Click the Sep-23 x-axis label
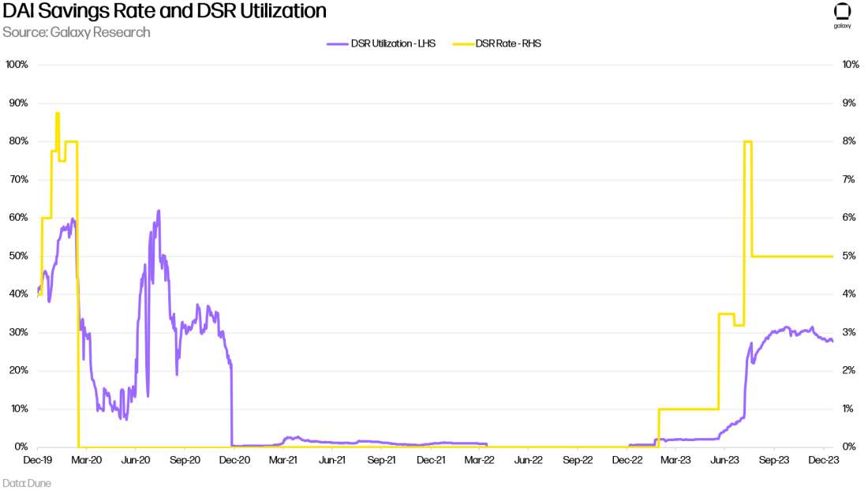 click(774, 458)
